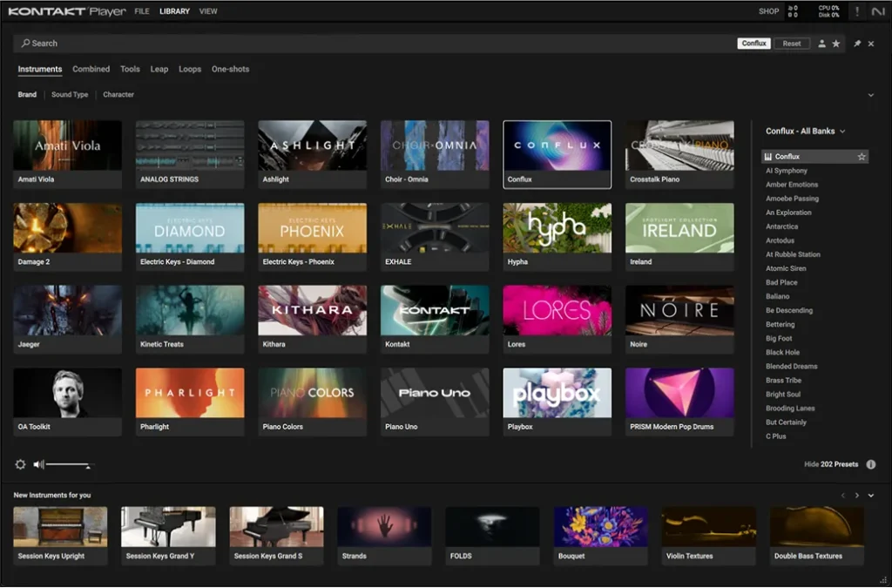This screenshot has width=892, height=588.
Task: Select the Amati Viola library tile
Action: click(x=67, y=154)
